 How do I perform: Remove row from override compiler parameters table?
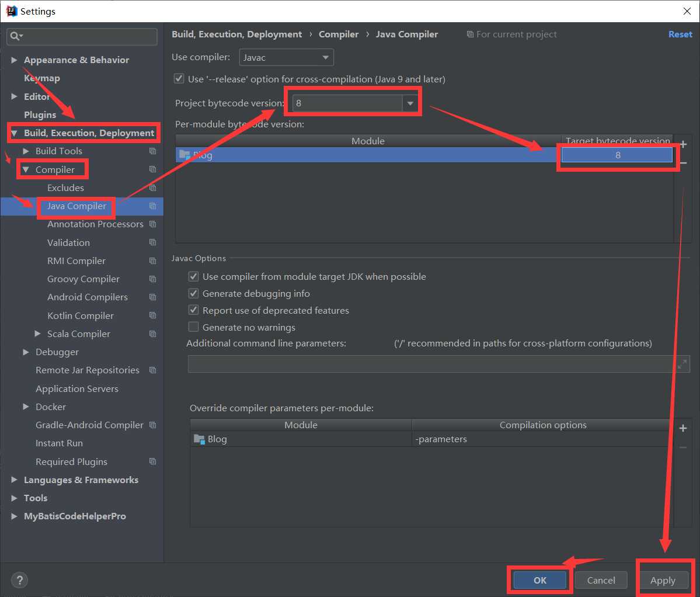(683, 447)
